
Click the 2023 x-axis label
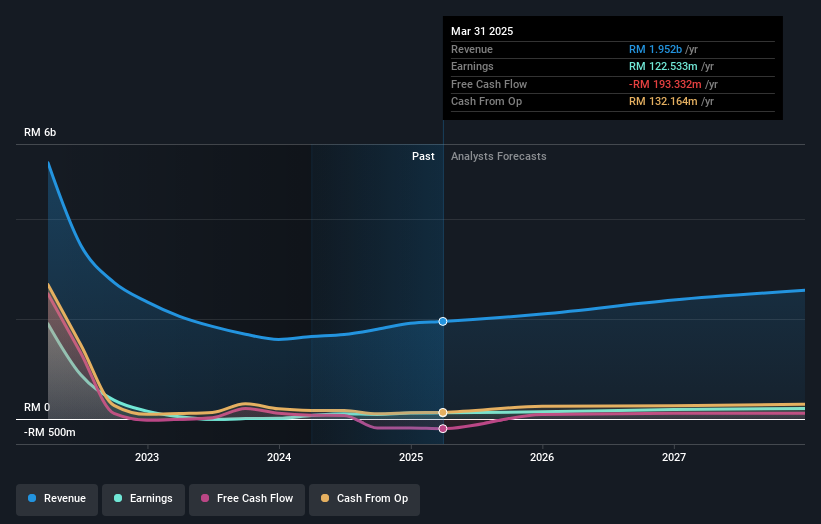coord(147,458)
